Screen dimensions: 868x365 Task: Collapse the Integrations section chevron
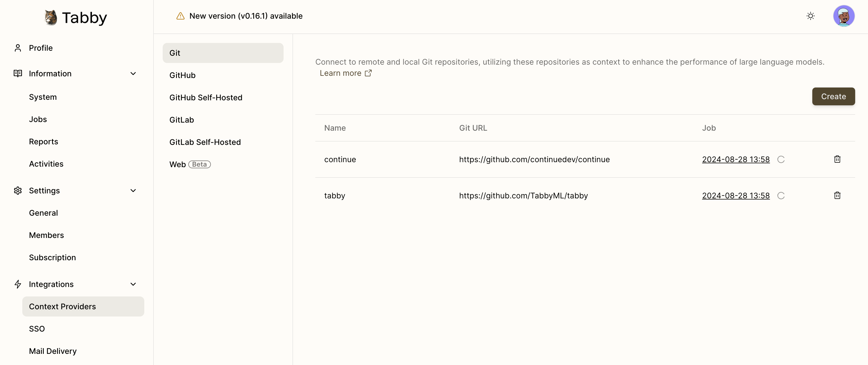133,284
